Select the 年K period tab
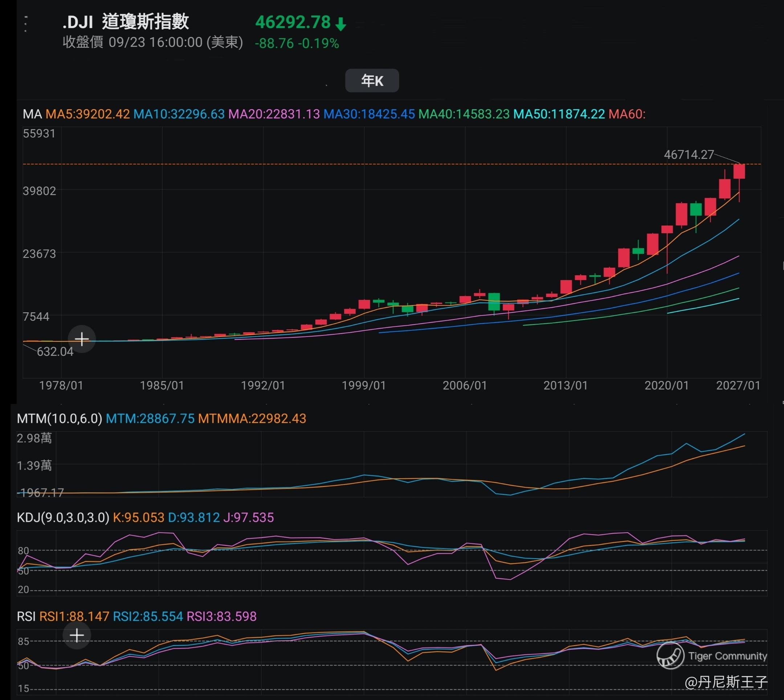Screen dimensions: 784x700 372,81
